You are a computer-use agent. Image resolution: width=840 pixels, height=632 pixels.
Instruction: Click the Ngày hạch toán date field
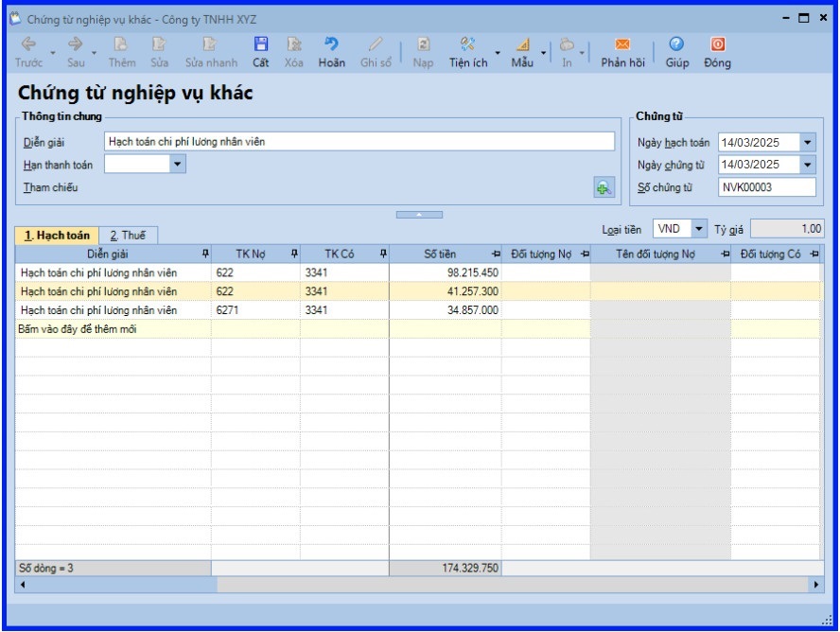click(759, 143)
